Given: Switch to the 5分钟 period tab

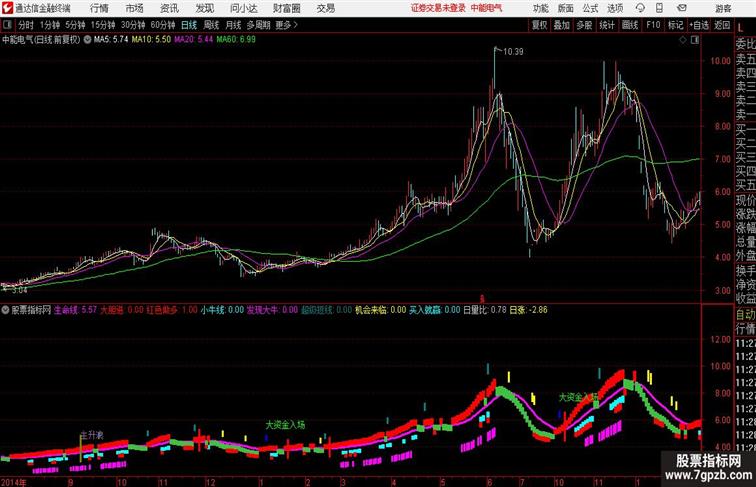Looking at the screenshot, I should pyautogui.click(x=75, y=25).
